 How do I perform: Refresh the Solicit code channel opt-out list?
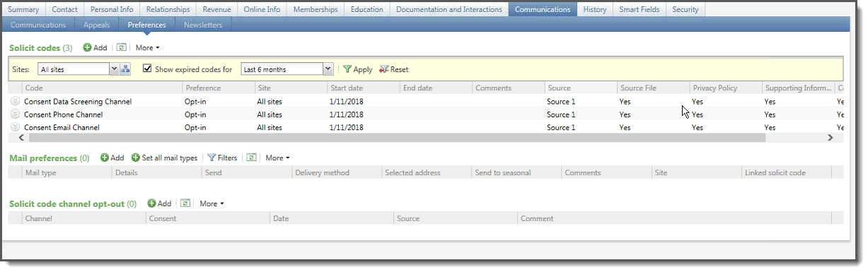point(185,203)
